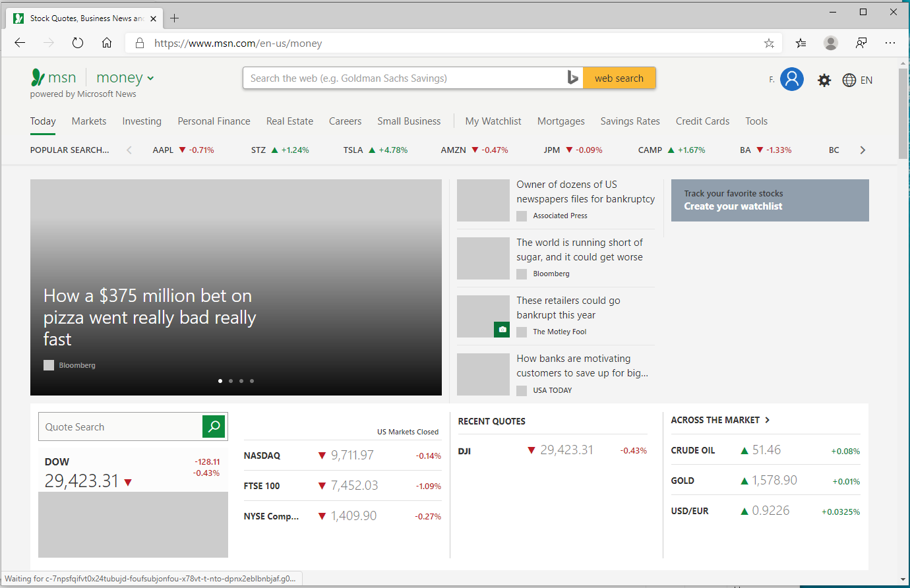Image resolution: width=910 pixels, height=588 pixels.
Task: Select the fourth carousel dot
Action: 252,381
